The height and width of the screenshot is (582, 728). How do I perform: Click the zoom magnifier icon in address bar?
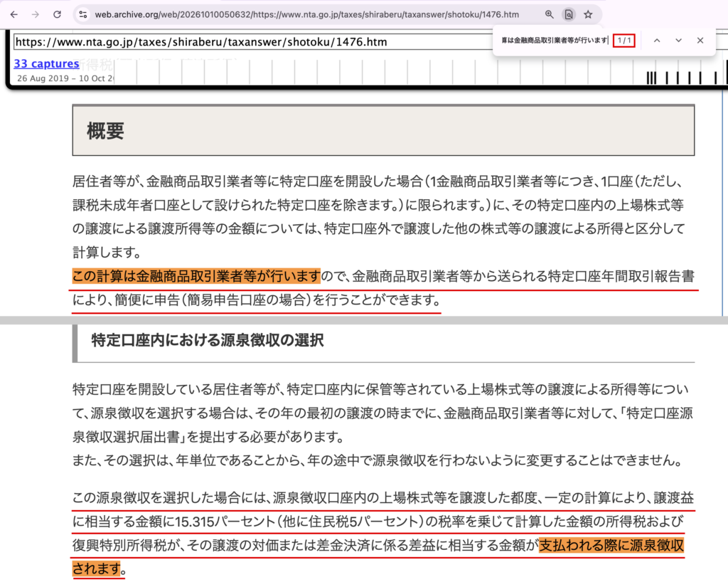[x=550, y=14]
